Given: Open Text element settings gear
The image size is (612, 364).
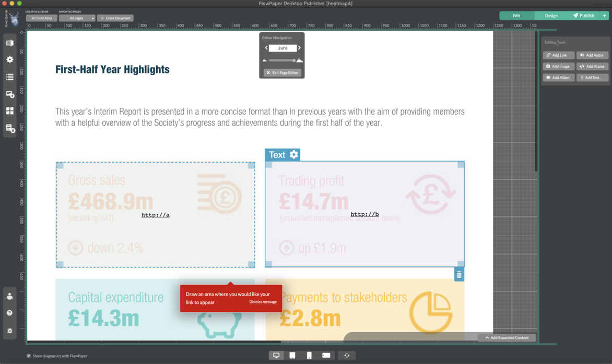Looking at the screenshot, I should pos(294,154).
